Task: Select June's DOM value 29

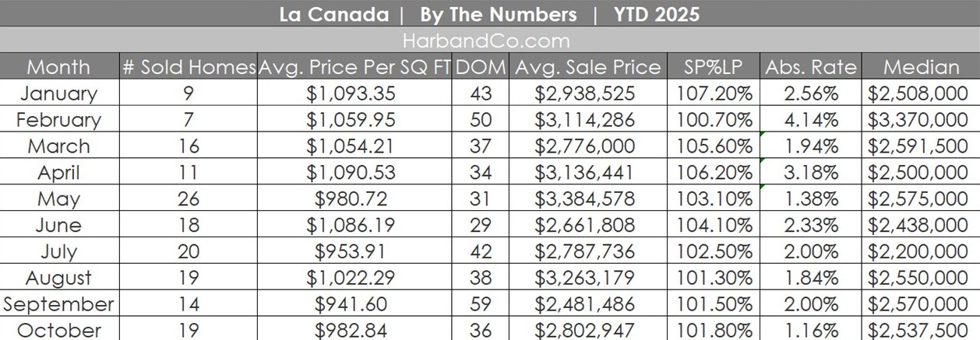Action: pyautogui.click(x=481, y=226)
